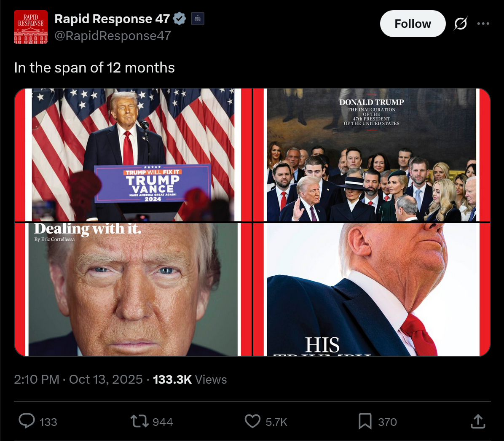Open the Rapid Response 47 display name
Image resolution: width=504 pixels, height=441 pixels.
coord(112,19)
